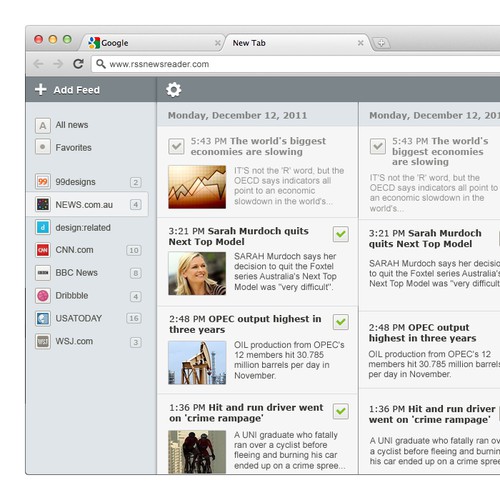This screenshot has height=500, width=500.
Task: Toggle checkbox for Hit and run article, left column
Action: [x=341, y=411]
